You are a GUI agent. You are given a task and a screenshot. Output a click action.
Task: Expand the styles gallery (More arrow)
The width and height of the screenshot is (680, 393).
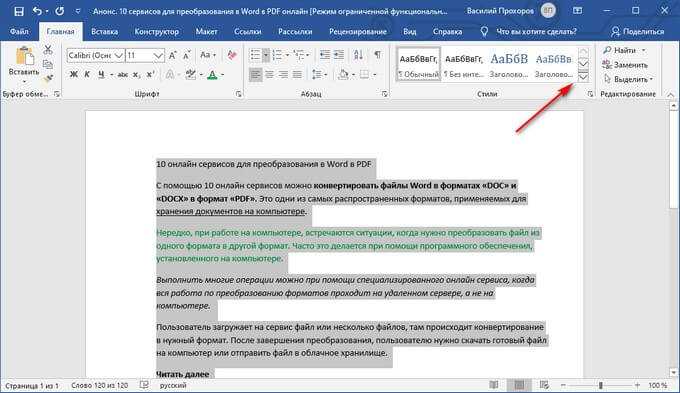pos(583,77)
